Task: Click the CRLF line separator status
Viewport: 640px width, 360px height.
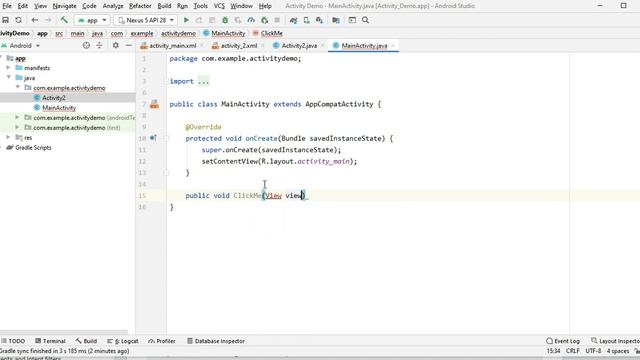Action: (573, 351)
